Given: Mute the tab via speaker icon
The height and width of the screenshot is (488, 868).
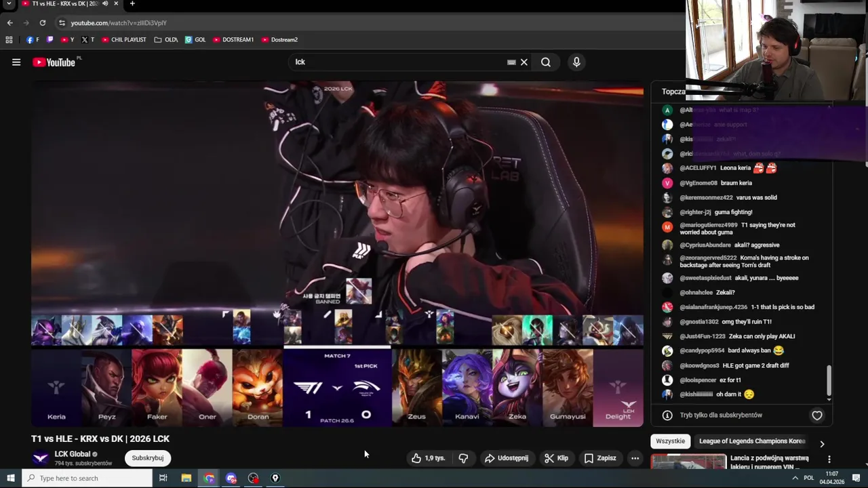Looking at the screenshot, I should pyautogui.click(x=105, y=4).
